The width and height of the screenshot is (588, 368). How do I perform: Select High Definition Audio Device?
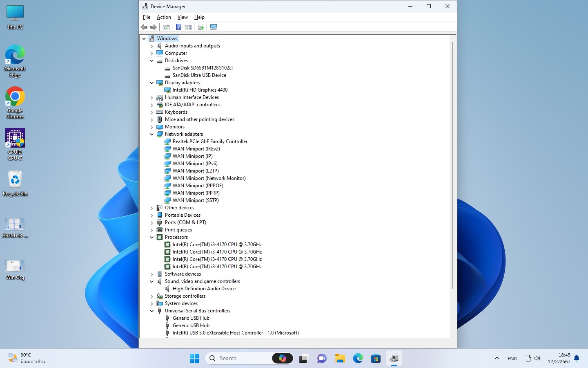click(204, 289)
